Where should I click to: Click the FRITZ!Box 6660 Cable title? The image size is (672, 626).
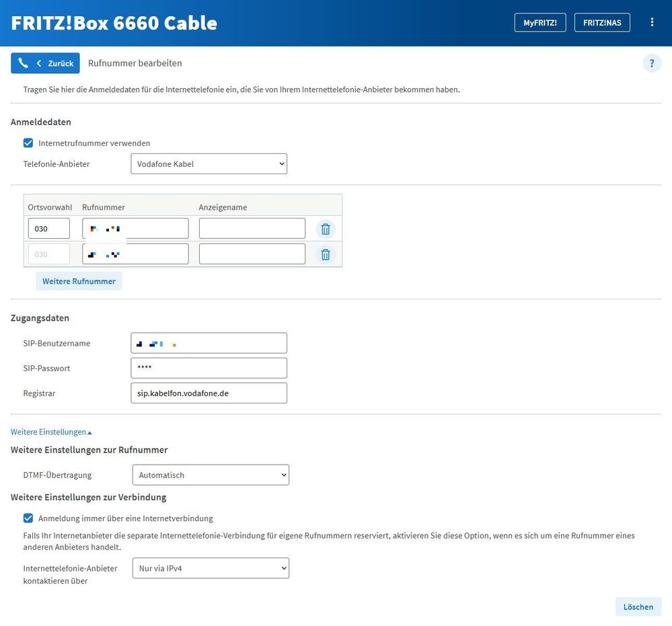point(114,23)
